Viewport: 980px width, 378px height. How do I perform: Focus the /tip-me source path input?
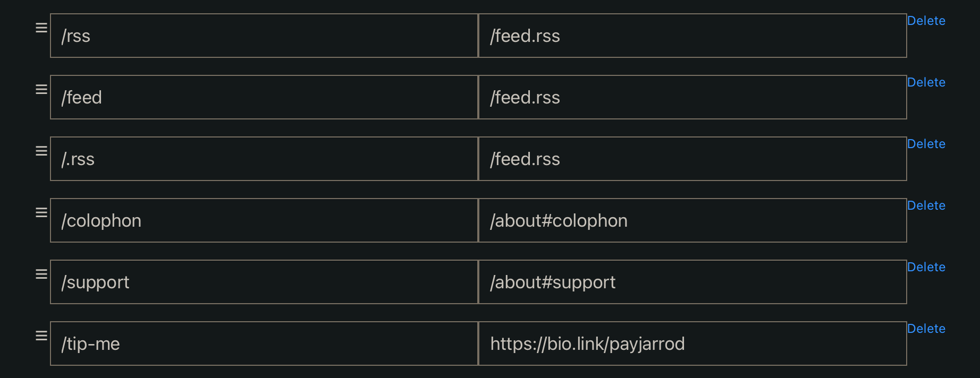[x=264, y=343]
